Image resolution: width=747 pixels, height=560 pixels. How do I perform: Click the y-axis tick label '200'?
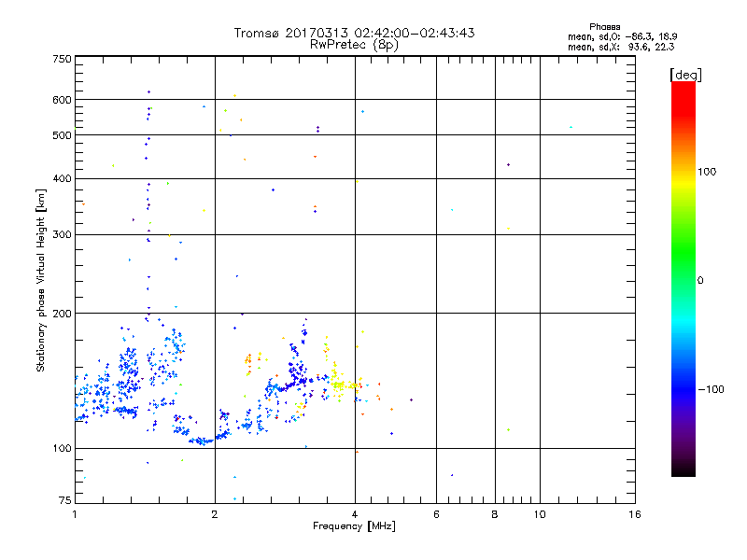[62, 314]
